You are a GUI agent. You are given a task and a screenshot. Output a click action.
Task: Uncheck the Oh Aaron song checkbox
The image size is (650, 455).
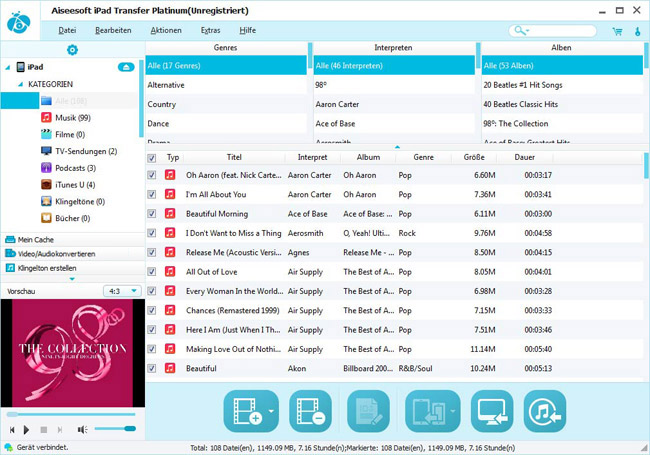click(152, 175)
